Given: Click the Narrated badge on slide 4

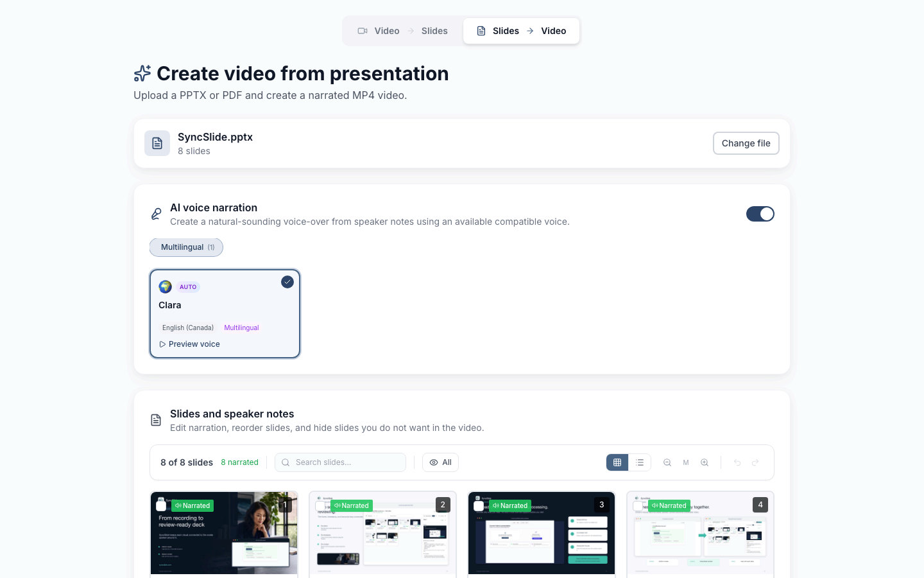Looking at the screenshot, I should click(x=669, y=505).
